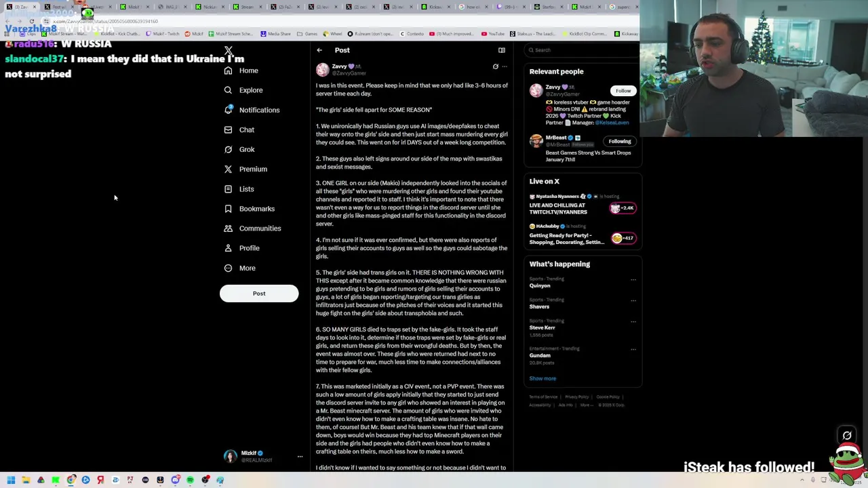Viewport: 868px width, 488px height.
Task: Open options for the Quinyon trend
Action: coord(633,279)
